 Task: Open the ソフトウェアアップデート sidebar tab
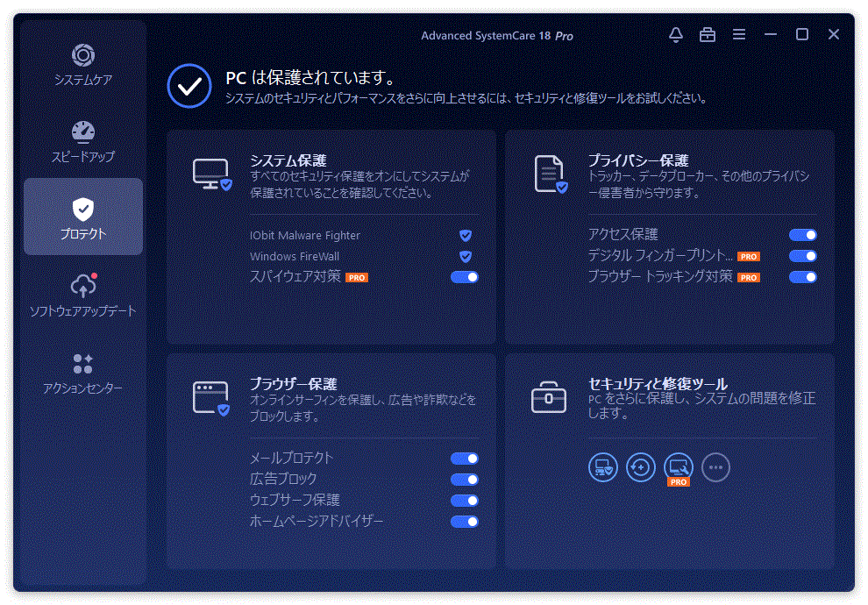(x=83, y=295)
